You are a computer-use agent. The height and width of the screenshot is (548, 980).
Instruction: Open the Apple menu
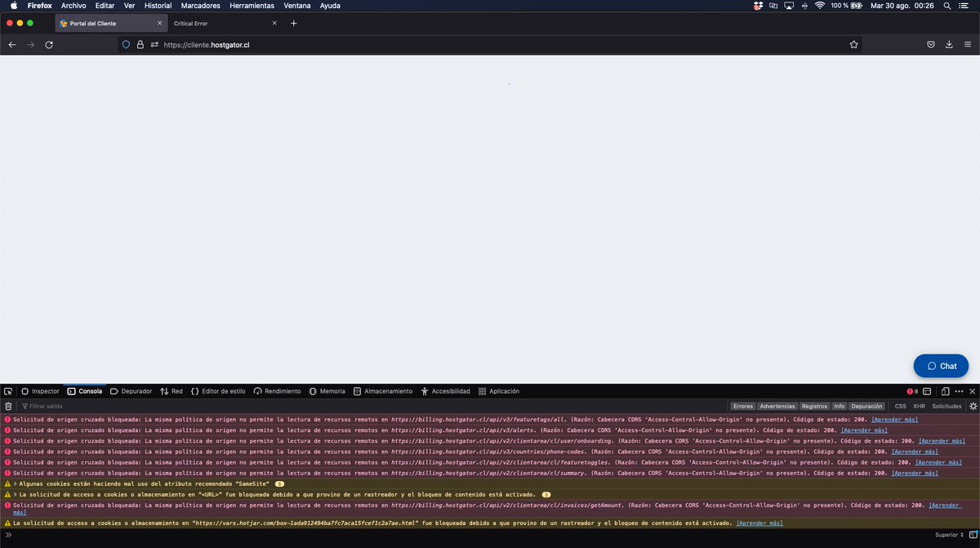13,6
